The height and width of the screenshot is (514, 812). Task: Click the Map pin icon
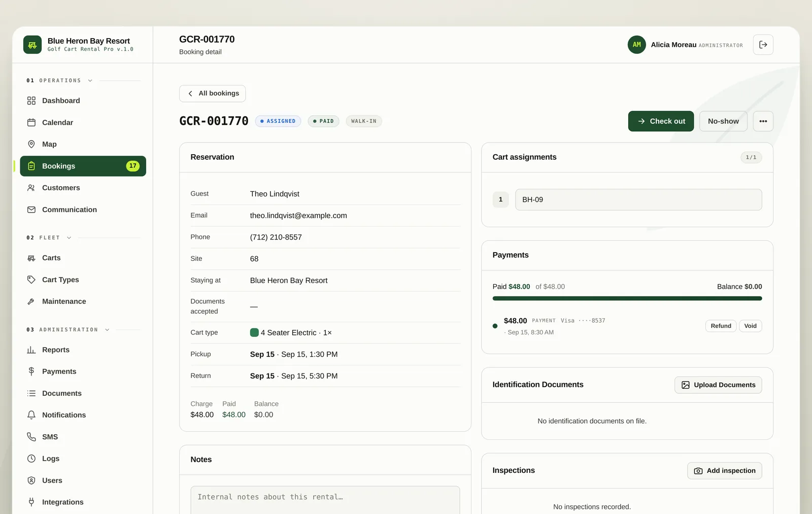[x=31, y=144]
